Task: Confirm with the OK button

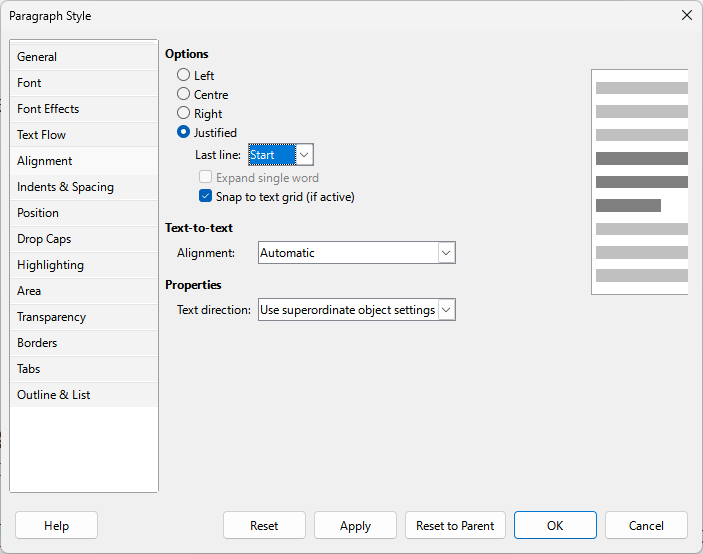Action: (555, 525)
